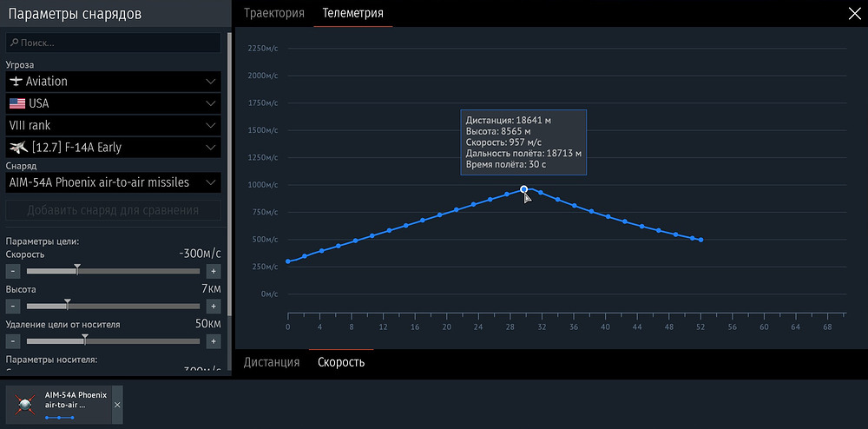Switch to the Траектория tab

pyautogui.click(x=274, y=13)
